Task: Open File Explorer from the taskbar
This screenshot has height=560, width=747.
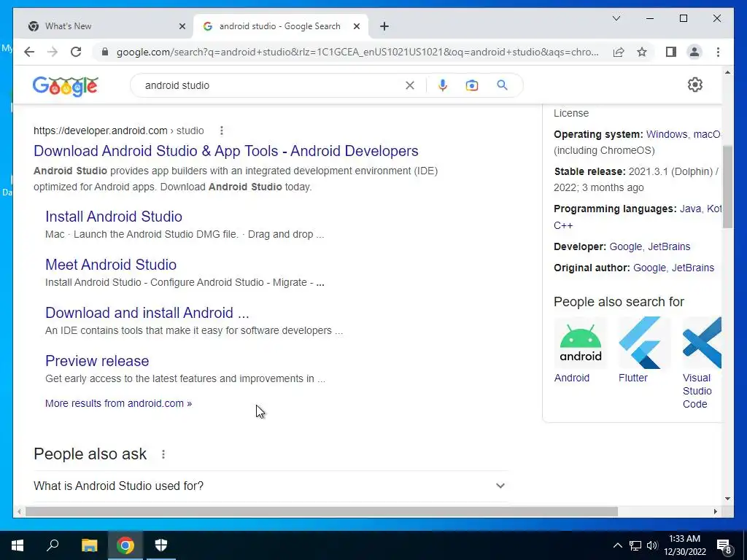Action: pos(89,545)
